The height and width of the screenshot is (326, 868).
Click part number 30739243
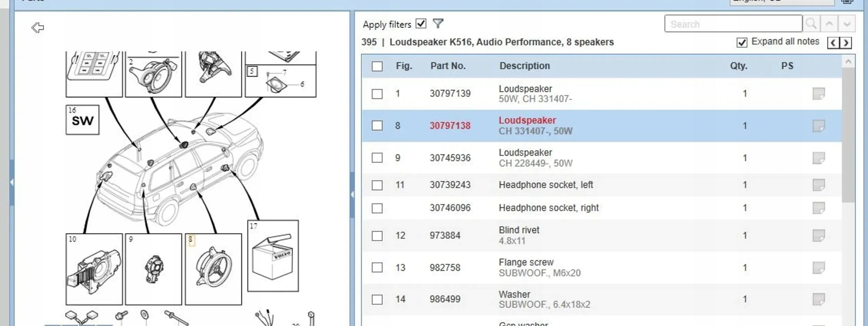tap(450, 185)
